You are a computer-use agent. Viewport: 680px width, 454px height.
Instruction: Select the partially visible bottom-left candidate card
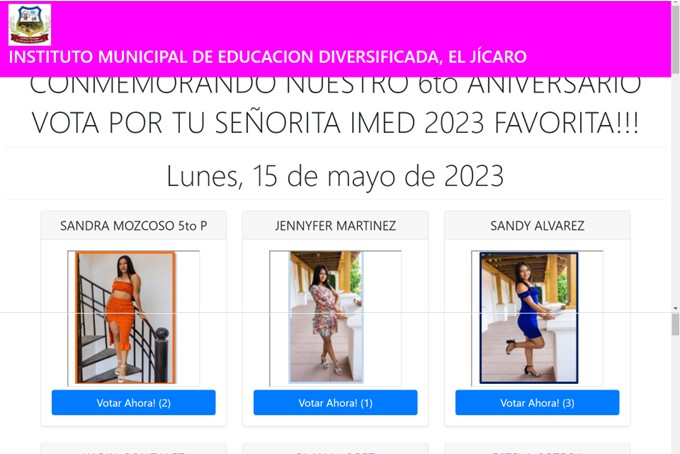tap(134, 448)
